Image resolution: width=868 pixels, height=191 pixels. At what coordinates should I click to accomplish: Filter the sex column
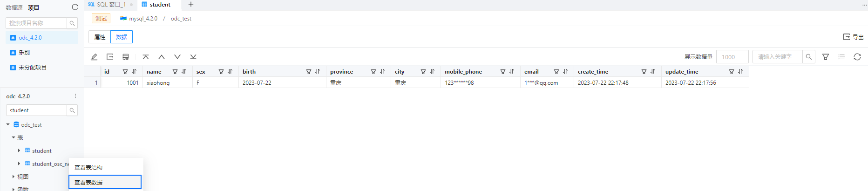[221, 72]
